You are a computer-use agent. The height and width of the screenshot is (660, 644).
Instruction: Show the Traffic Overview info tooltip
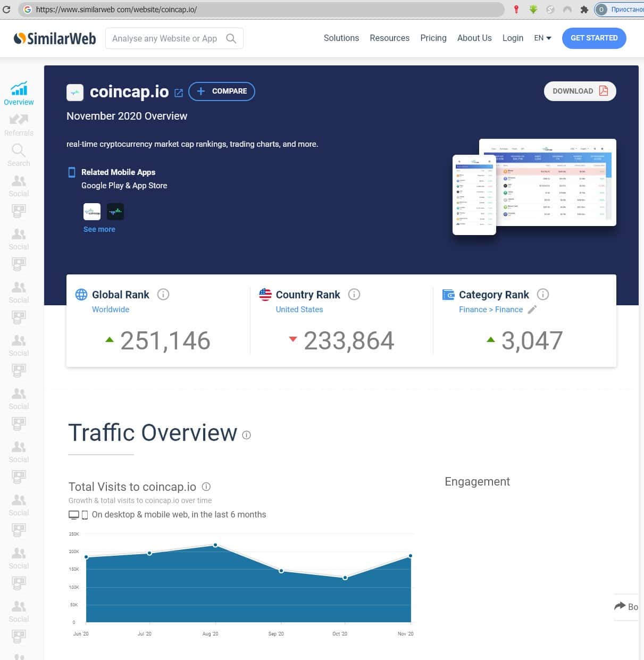pyautogui.click(x=246, y=435)
